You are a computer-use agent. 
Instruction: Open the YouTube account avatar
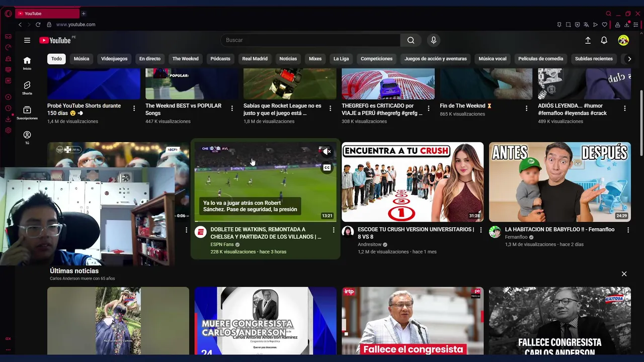[x=623, y=40]
